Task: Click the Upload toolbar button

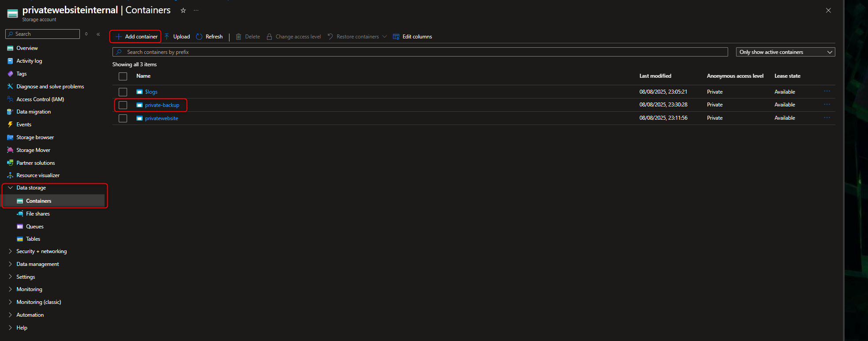Action: click(177, 37)
